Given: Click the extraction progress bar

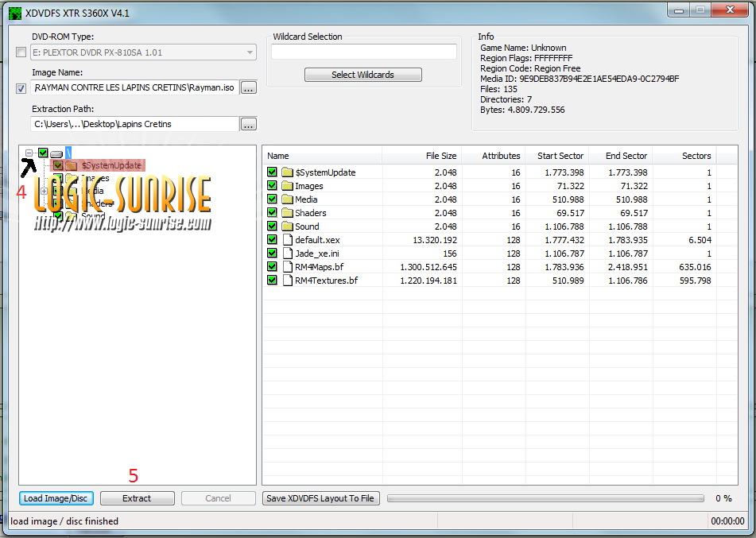Looking at the screenshot, I should tap(545, 498).
